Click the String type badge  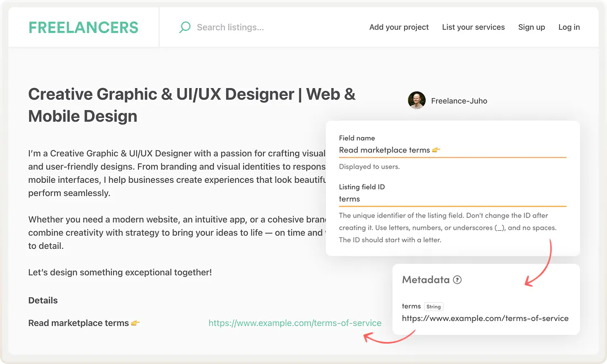click(434, 307)
